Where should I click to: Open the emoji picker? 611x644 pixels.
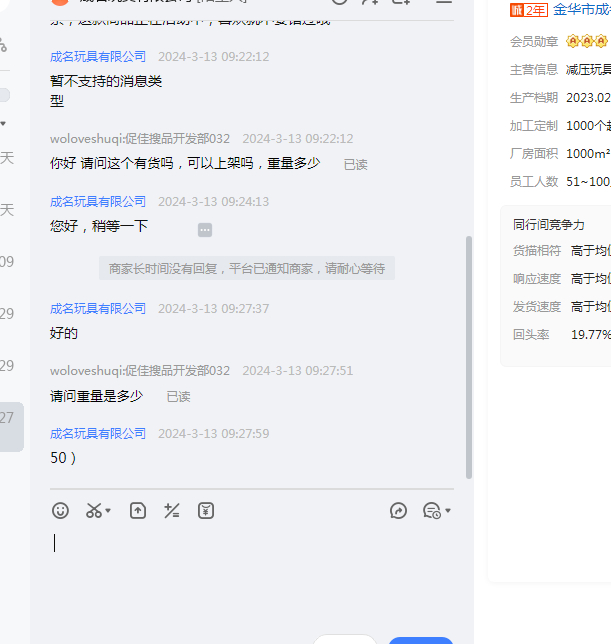click(60, 511)
